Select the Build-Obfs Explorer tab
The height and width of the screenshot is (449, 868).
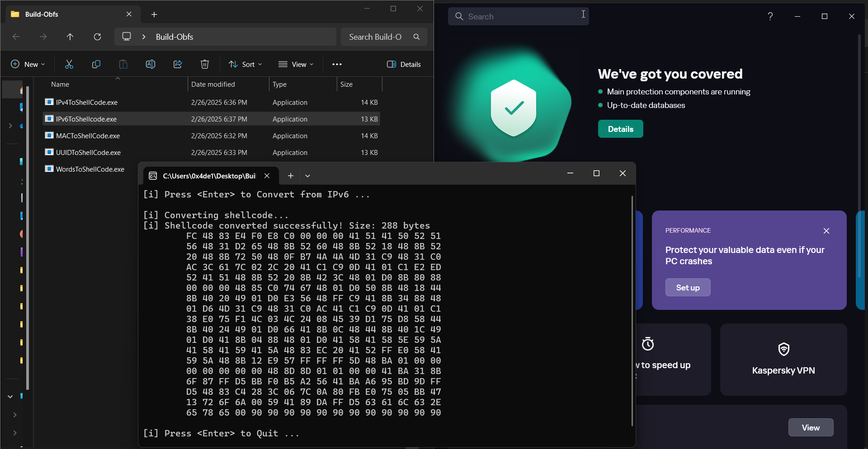[72, 14]
